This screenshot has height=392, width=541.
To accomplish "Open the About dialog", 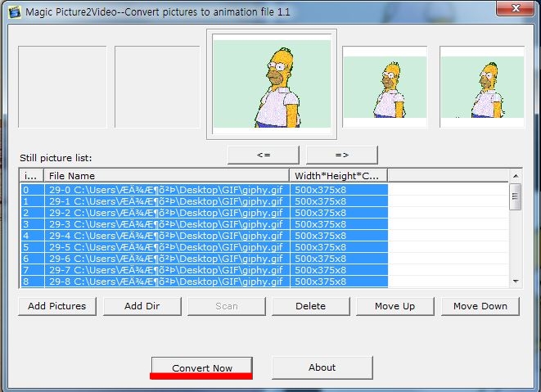I will pyautogui.click(x=322, y=367).
